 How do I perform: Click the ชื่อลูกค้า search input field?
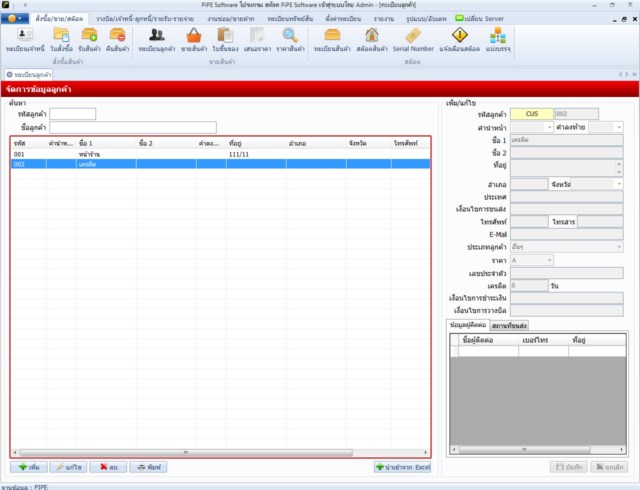(x=133, y=127)
